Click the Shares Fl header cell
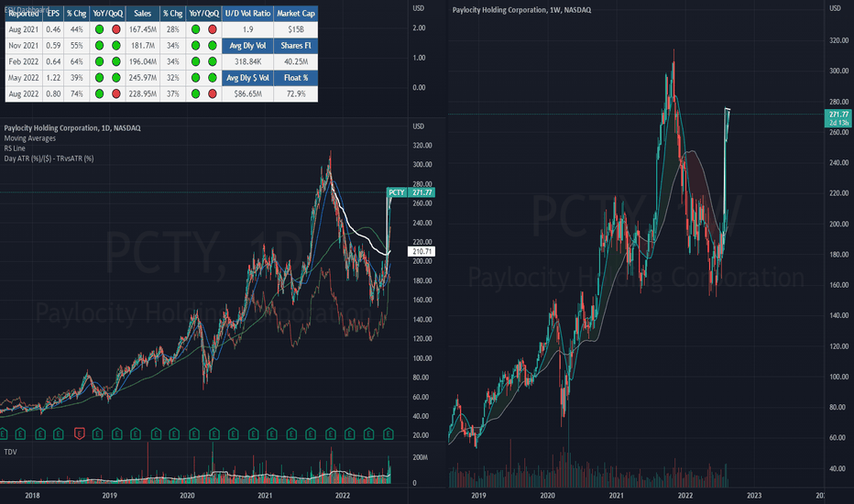 (296, 46)
